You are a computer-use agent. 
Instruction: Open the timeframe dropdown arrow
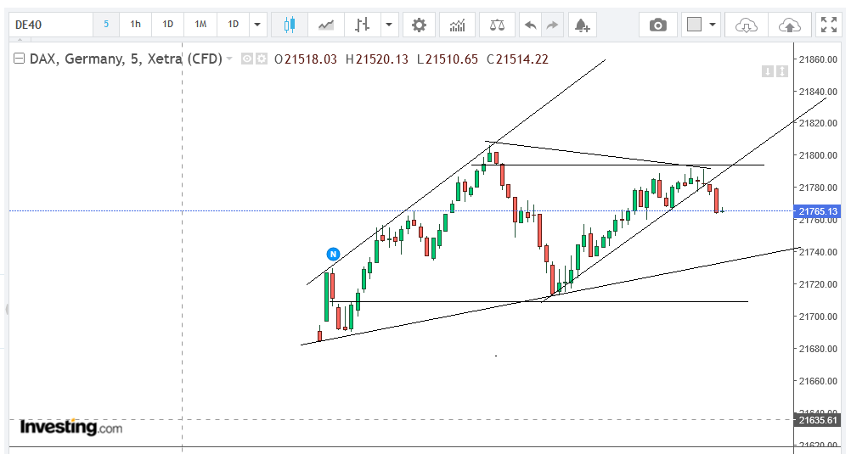pos(257,25)
